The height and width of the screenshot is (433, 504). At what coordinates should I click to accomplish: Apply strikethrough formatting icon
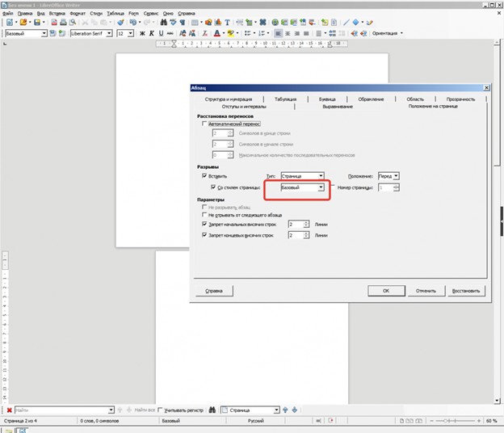click(170, 33)
